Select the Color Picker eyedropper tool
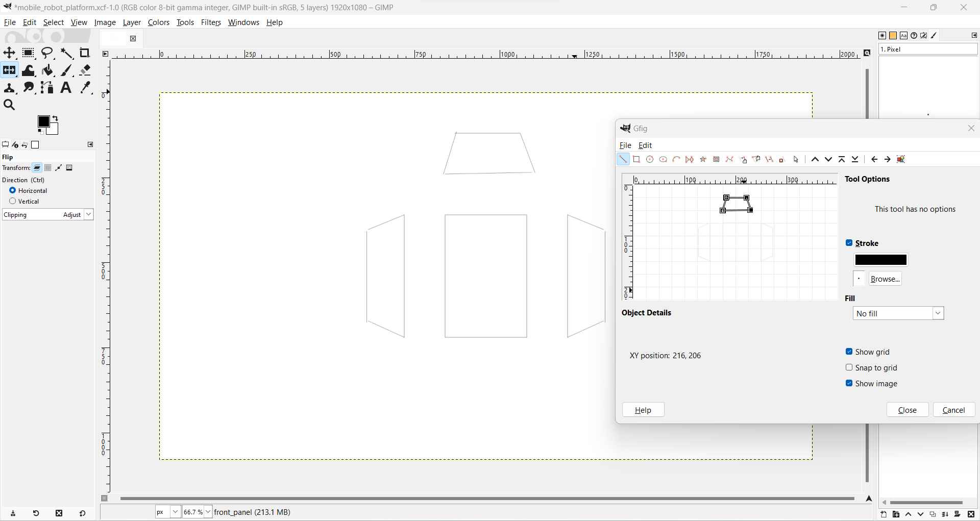Screen dimensions: 980x521 pos(85,88)
